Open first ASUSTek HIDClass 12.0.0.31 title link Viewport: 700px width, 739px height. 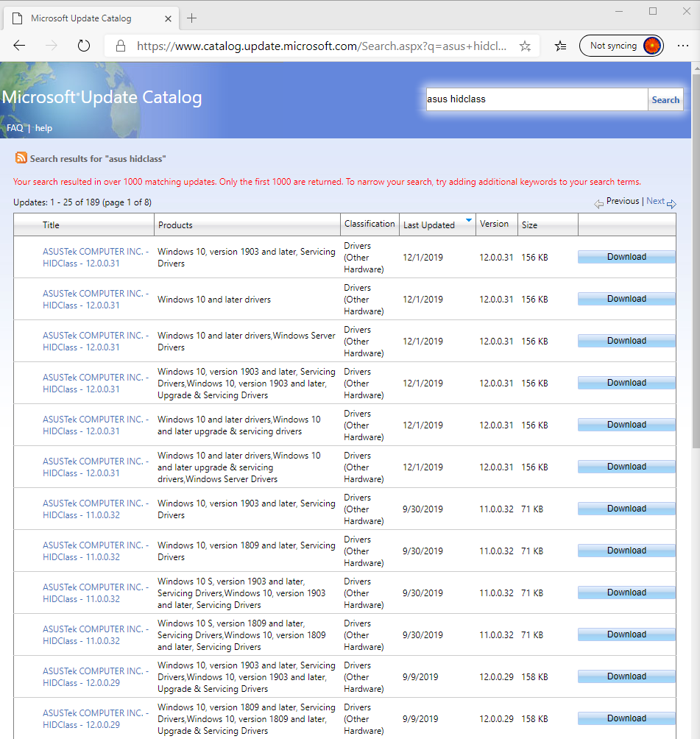click(x=96, y=258)
